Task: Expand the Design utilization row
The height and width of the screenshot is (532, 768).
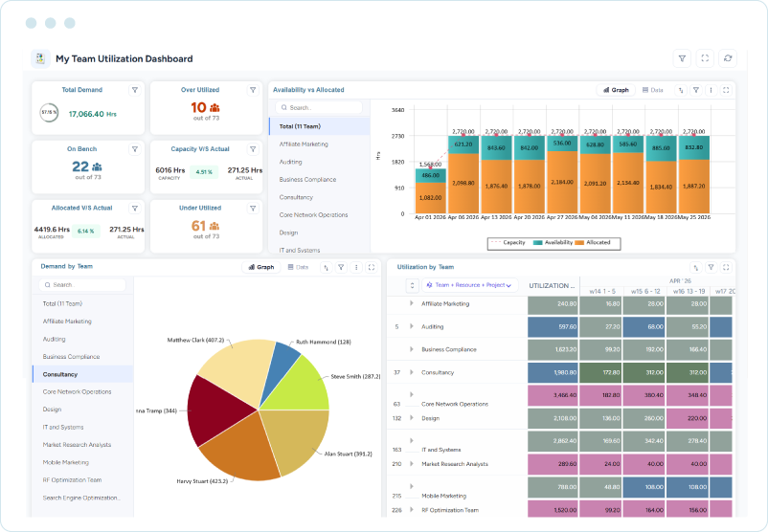Action: [x=412, y=417]
